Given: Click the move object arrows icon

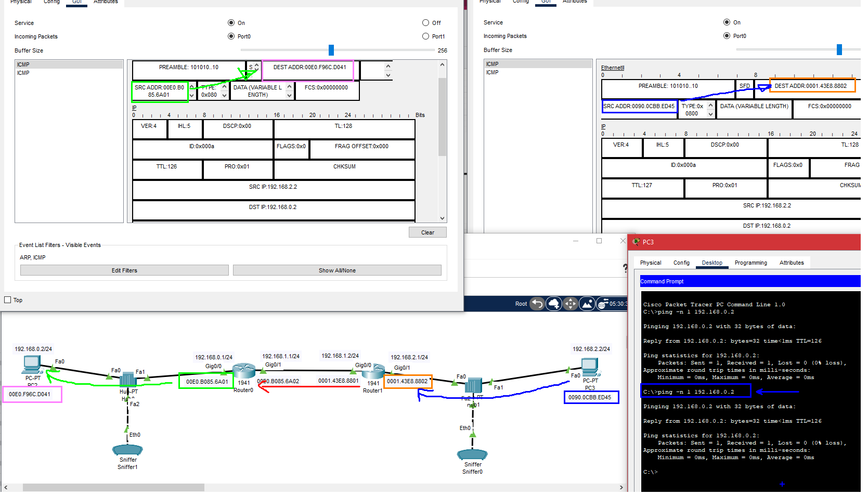Looking at the screenshot, I should pos(571,304).
